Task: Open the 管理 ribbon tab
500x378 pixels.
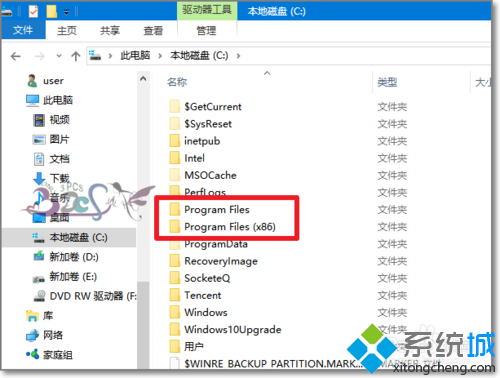Action: (206, 30)
